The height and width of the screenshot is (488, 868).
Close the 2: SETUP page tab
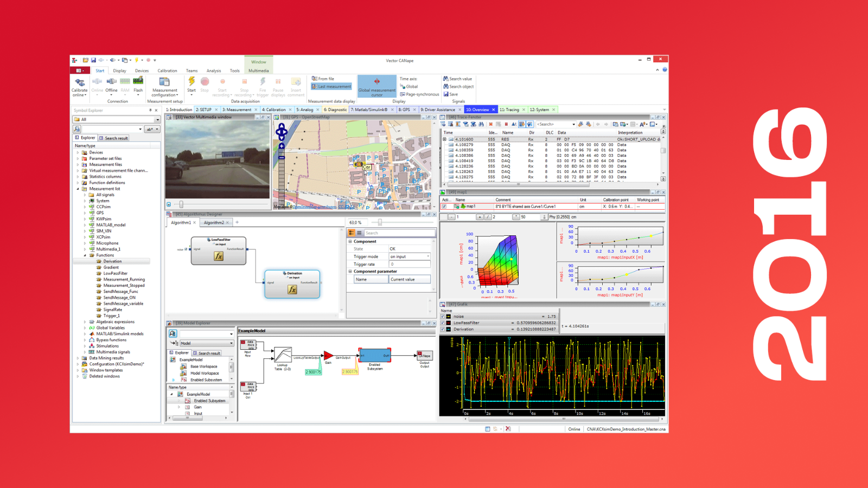217,110
